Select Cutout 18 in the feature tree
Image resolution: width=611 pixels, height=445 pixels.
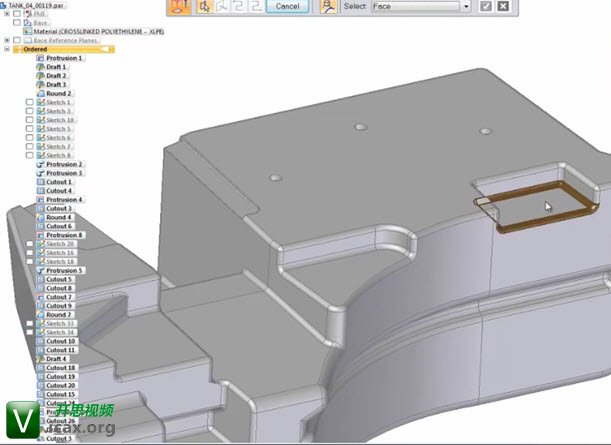tap(60, 368)
